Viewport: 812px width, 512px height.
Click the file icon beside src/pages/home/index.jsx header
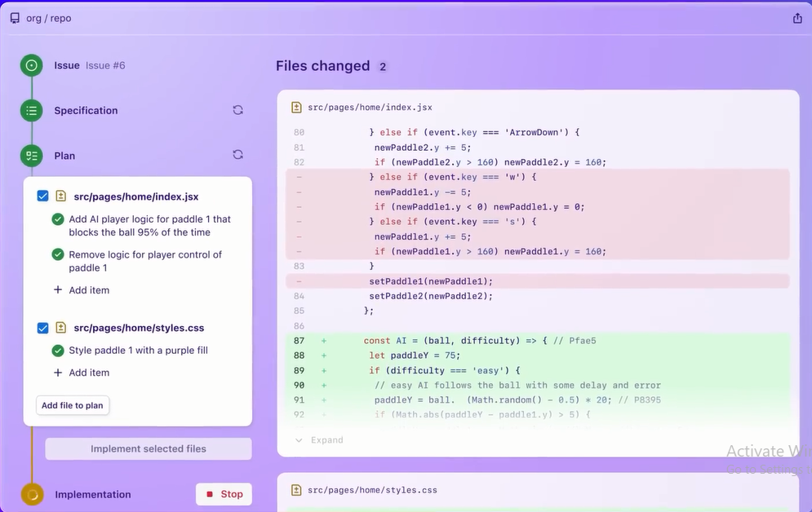tap(295, 107)
